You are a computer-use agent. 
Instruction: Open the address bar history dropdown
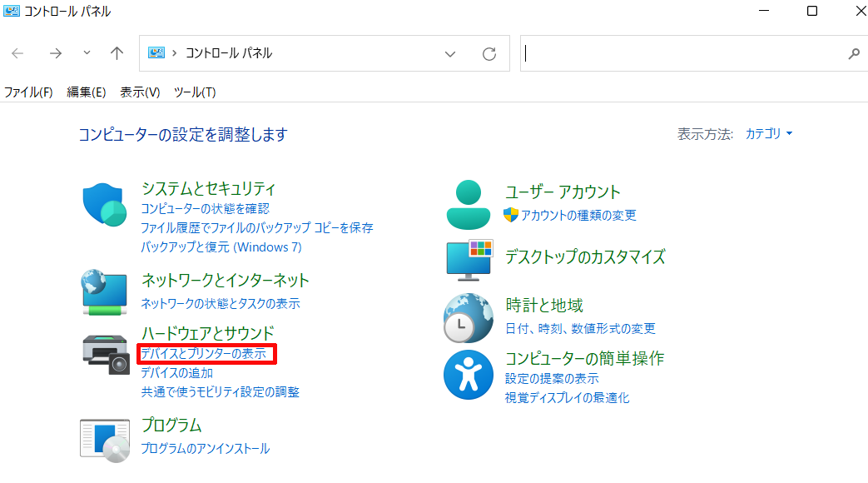[x=449, y=53]
